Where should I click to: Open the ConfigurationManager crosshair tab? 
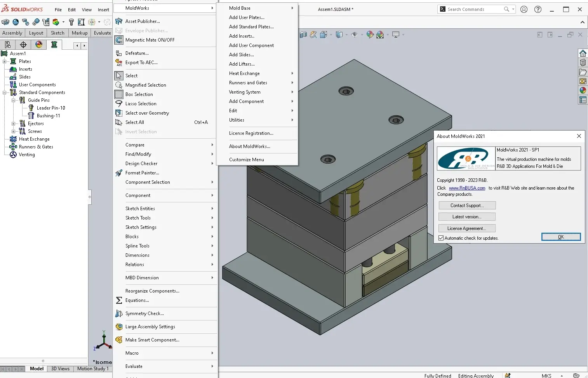tap(23, 45)
